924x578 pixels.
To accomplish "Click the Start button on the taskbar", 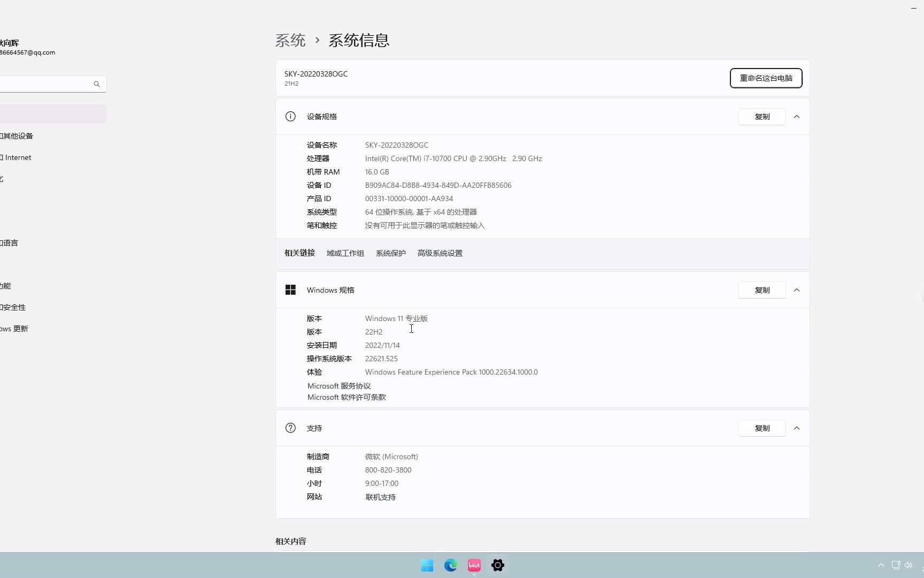I will click(x=427, y=565).
